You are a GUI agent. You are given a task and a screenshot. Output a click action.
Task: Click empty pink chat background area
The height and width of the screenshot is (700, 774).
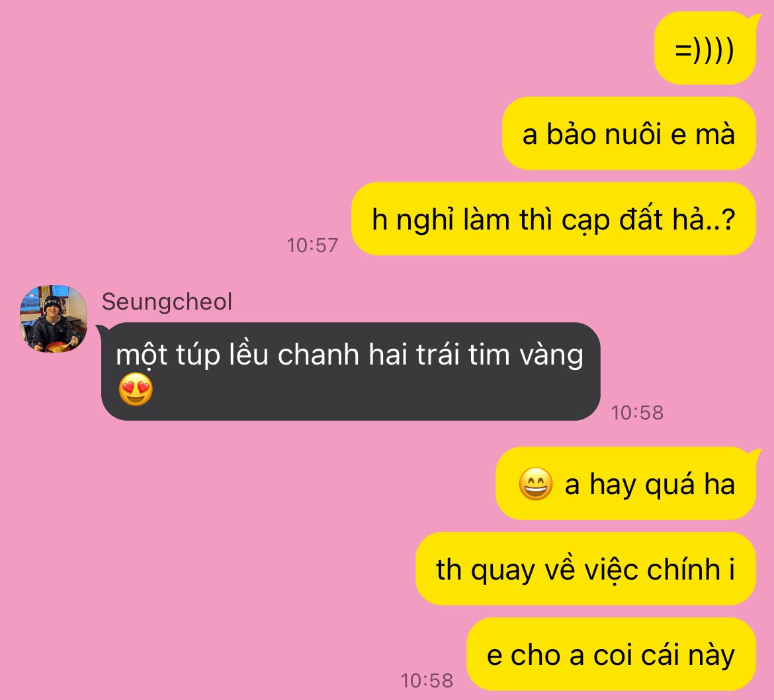[197, 124]
